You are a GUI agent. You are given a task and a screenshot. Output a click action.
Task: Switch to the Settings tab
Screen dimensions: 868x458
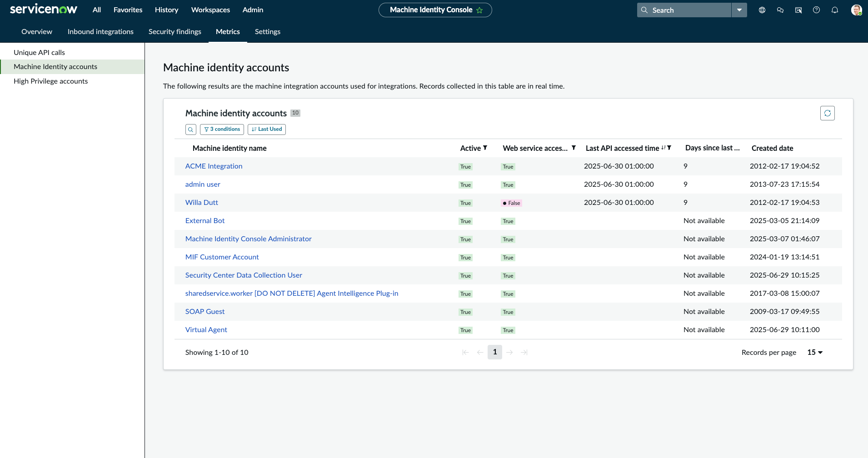tap(268, 32)
